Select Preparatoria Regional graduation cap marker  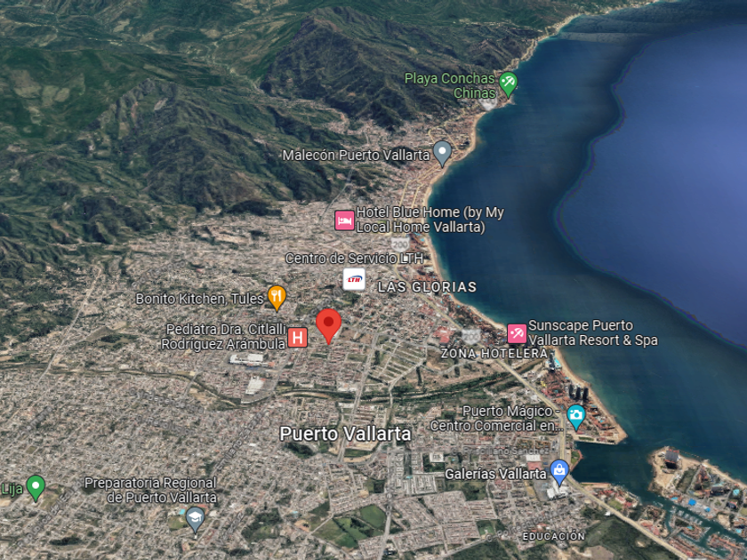[x=195, y=519]
